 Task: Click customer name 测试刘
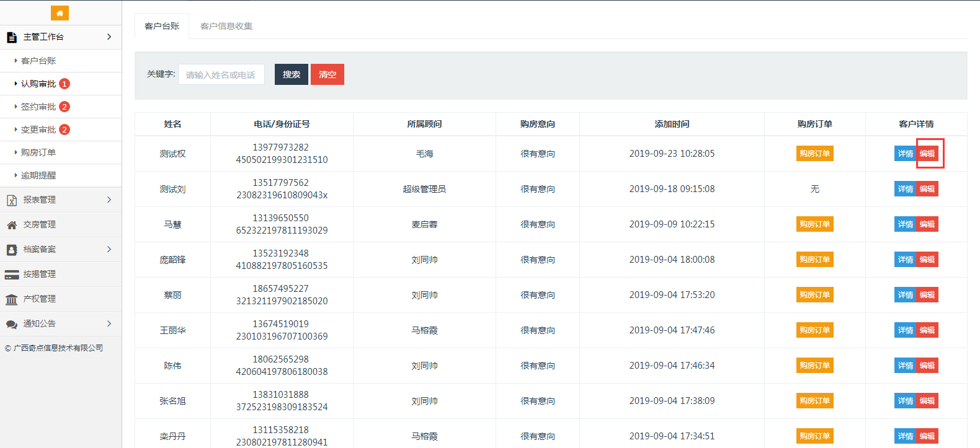(x=172, y=189)
